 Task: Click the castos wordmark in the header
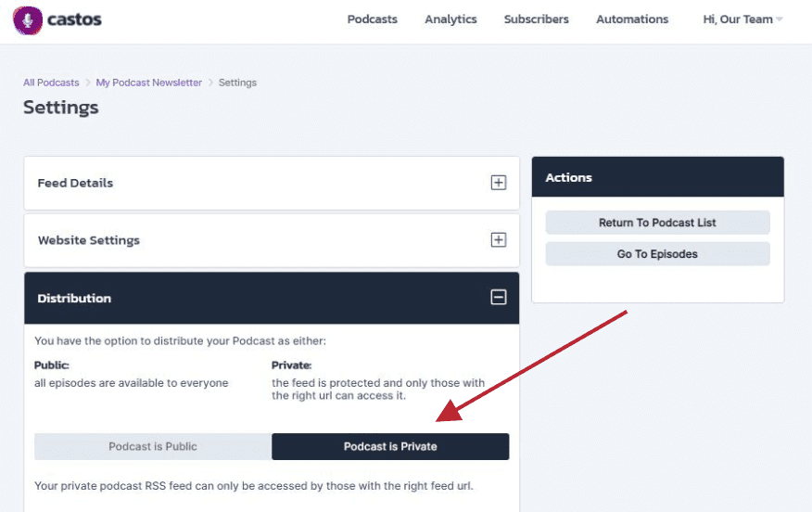click(x=74, y=19)
